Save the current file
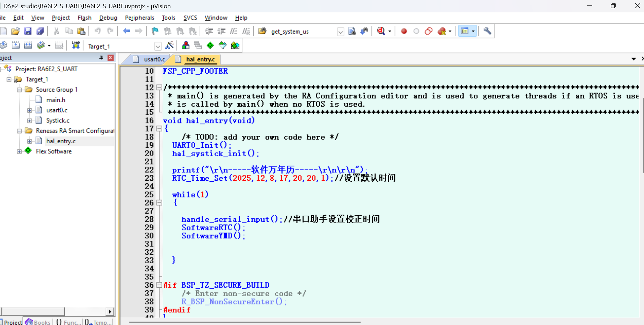 coord(28,31)
